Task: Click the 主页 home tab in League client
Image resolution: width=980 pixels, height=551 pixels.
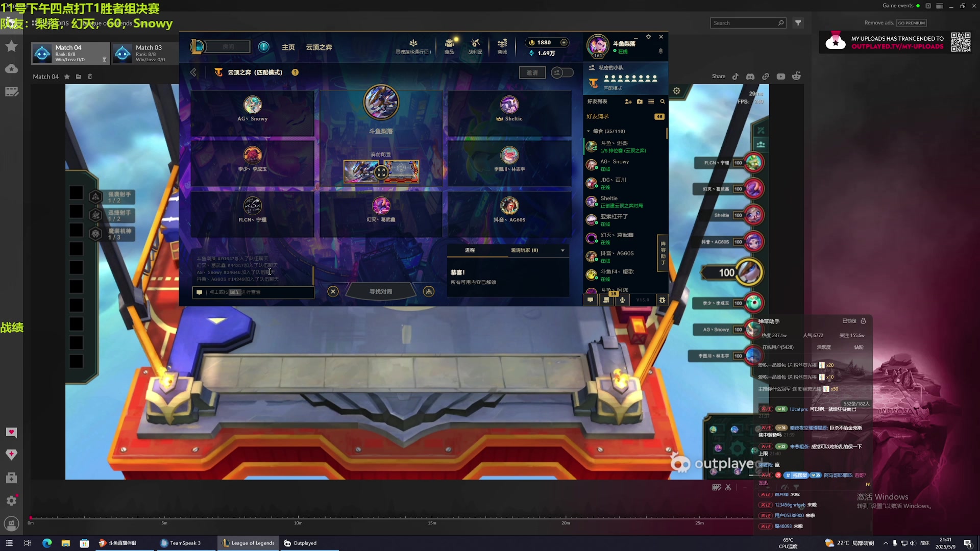Action: tap(288, 47)
